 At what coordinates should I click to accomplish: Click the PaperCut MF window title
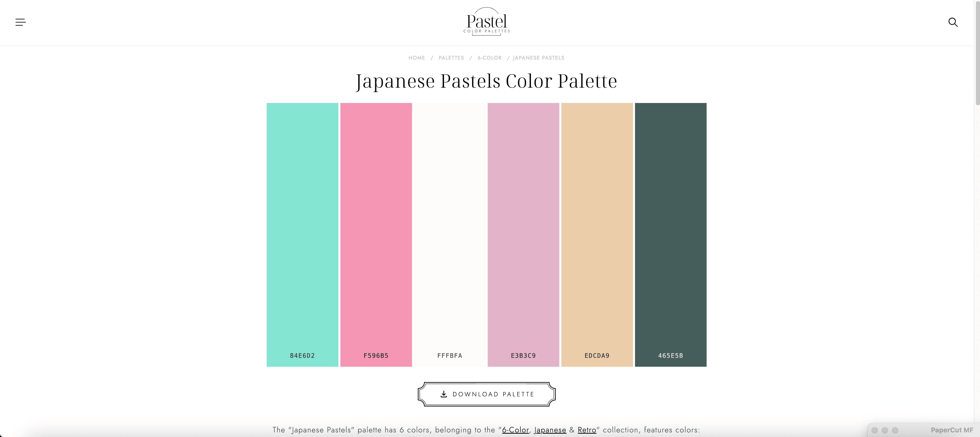(951, 430)
